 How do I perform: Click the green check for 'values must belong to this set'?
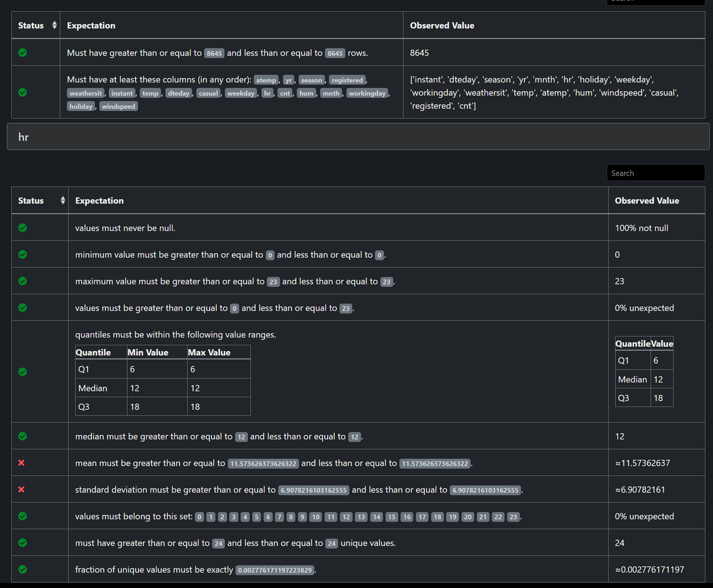[x=22, y=517]
